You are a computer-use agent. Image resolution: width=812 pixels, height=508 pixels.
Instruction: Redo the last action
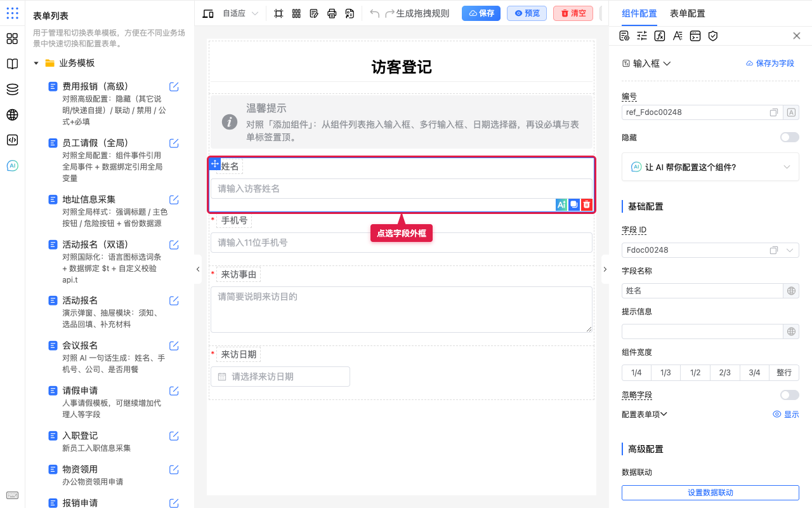coord(390,13)
